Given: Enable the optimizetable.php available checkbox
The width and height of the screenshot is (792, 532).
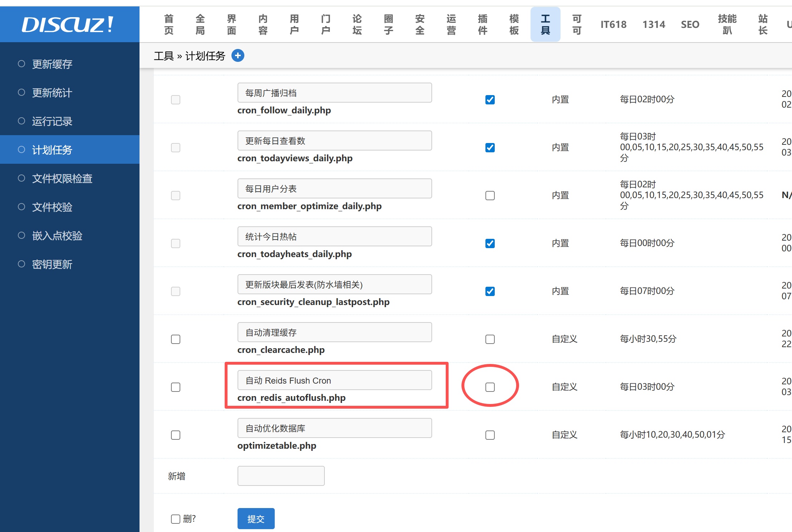Looking at the screenshot, I should [x=490, y=435].
